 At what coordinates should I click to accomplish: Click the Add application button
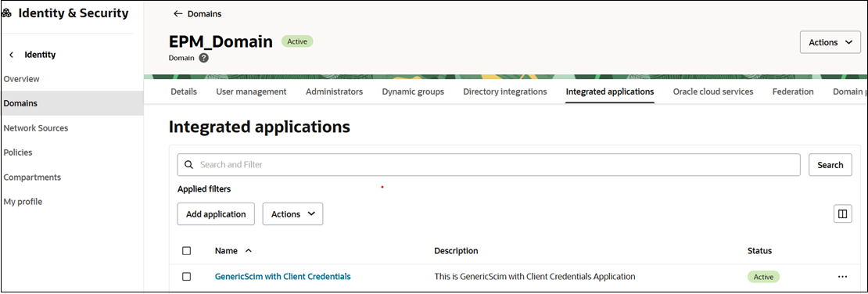(x=216, y=213)
